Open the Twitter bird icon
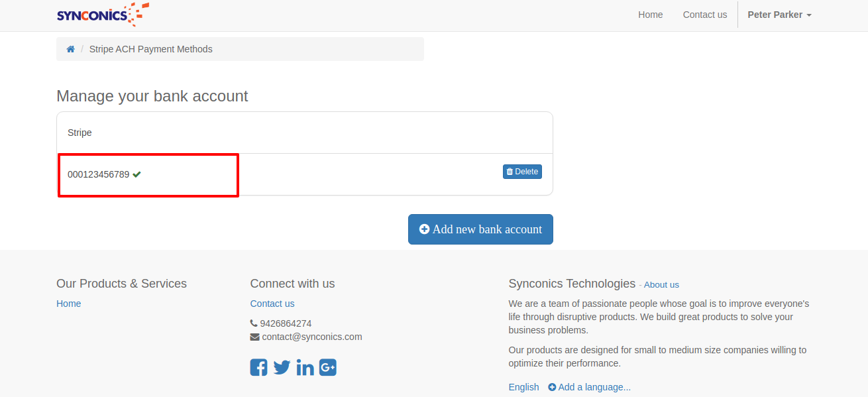 coord(282,367)
